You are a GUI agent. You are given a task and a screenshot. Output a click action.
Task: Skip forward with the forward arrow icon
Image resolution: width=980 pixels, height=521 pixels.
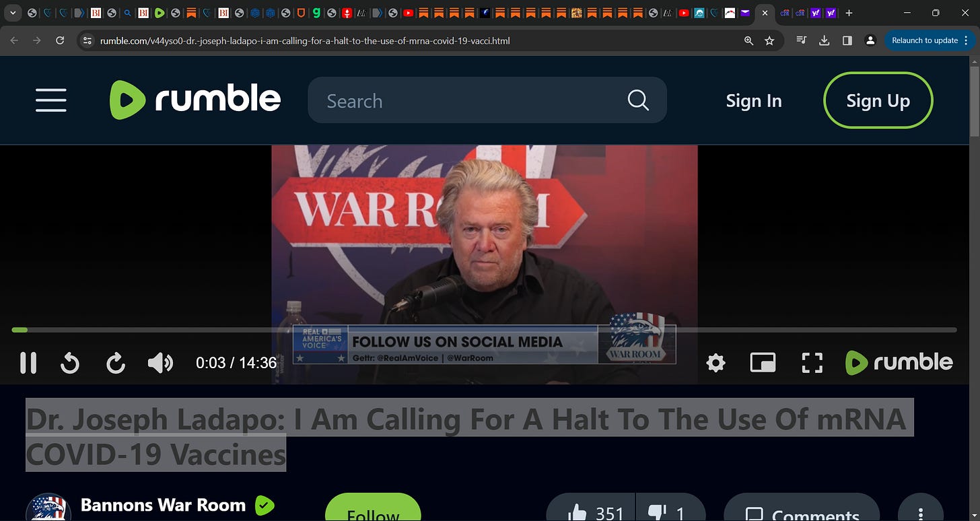tap(116, 363)
